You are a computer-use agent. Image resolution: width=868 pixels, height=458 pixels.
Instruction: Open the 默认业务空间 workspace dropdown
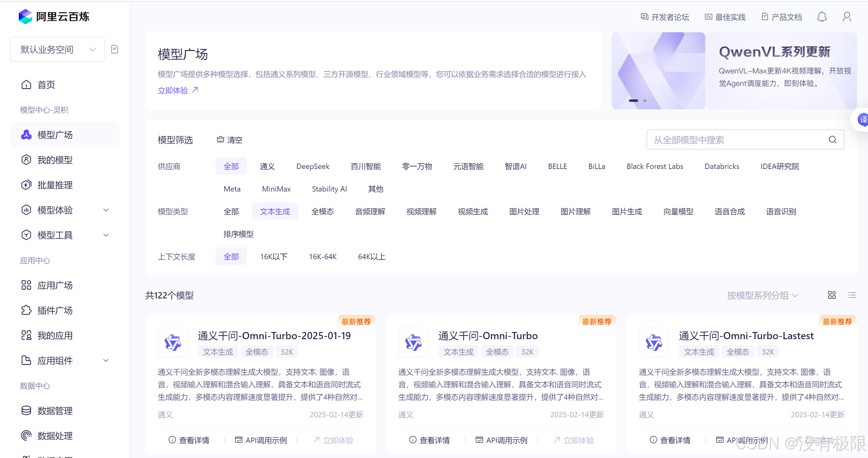tap(57, 50)
